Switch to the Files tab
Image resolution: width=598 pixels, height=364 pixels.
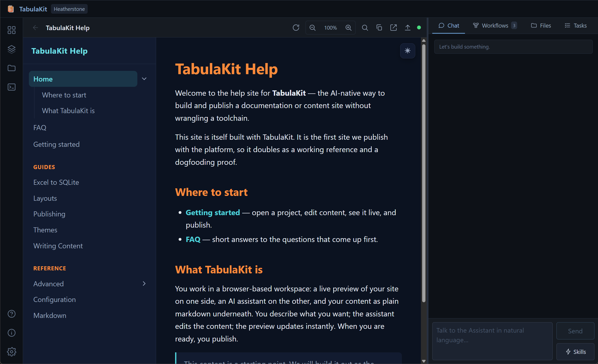pos(541,26)
